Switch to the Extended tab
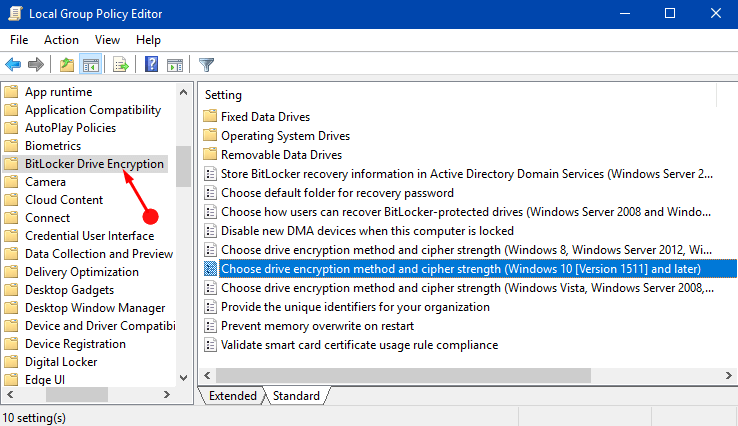Viewport: 738px width, 426px height. point(233,396)
